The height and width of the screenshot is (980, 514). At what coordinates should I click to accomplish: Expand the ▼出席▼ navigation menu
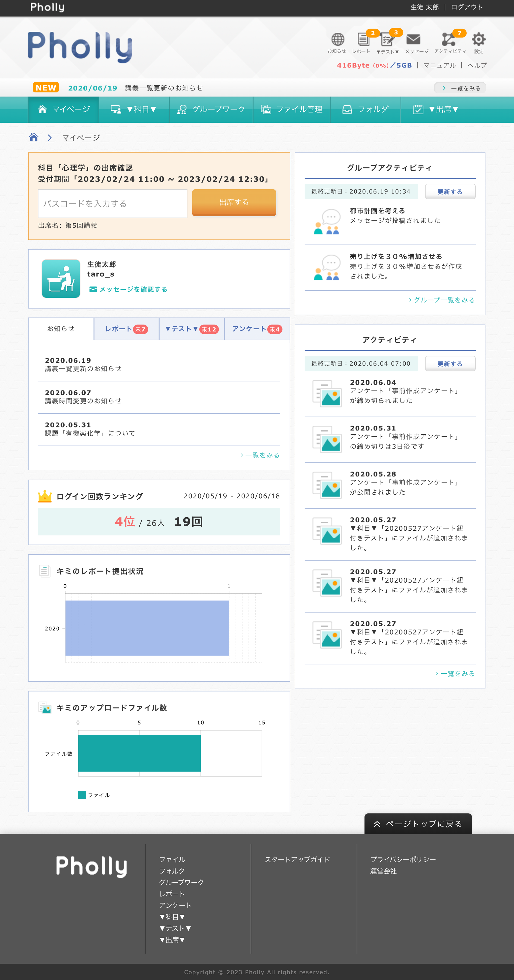(x=436, y=110)
